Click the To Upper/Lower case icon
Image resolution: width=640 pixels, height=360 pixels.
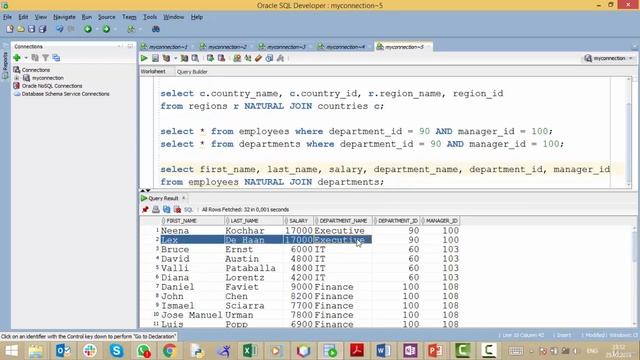(248, 58)
